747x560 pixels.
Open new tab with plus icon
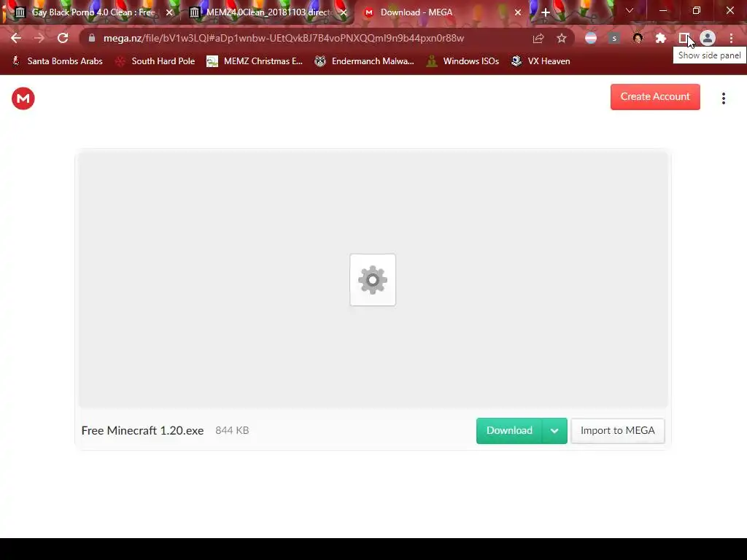[x=546, y=12]
